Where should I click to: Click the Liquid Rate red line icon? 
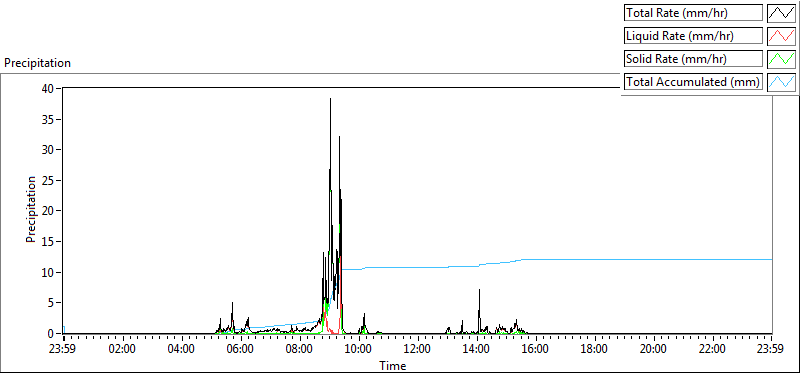pos(781,36)
